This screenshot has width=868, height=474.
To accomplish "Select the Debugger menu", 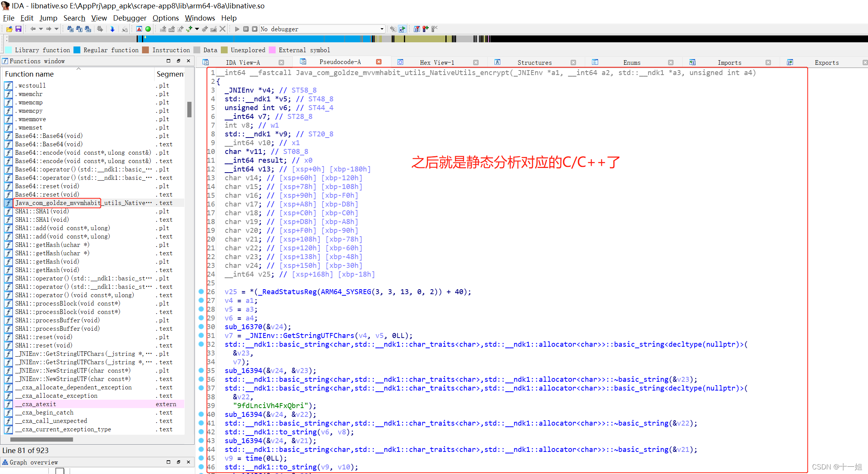I will (129, 18).
